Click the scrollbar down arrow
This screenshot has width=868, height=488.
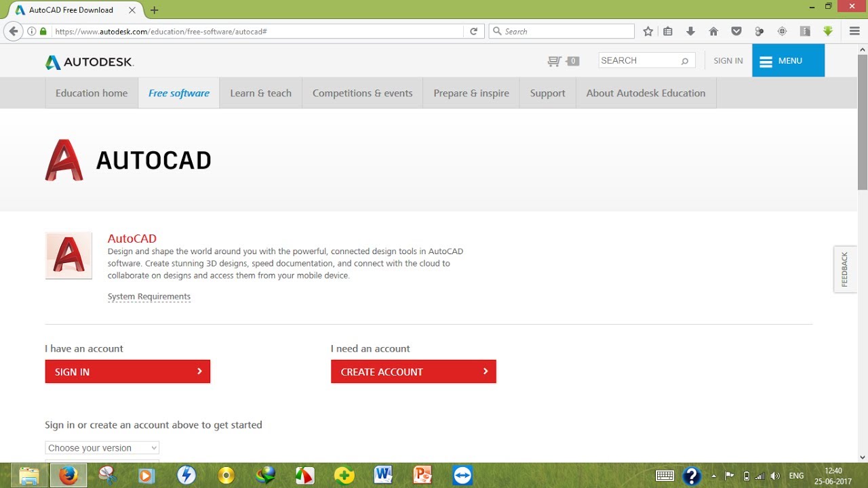863,457
